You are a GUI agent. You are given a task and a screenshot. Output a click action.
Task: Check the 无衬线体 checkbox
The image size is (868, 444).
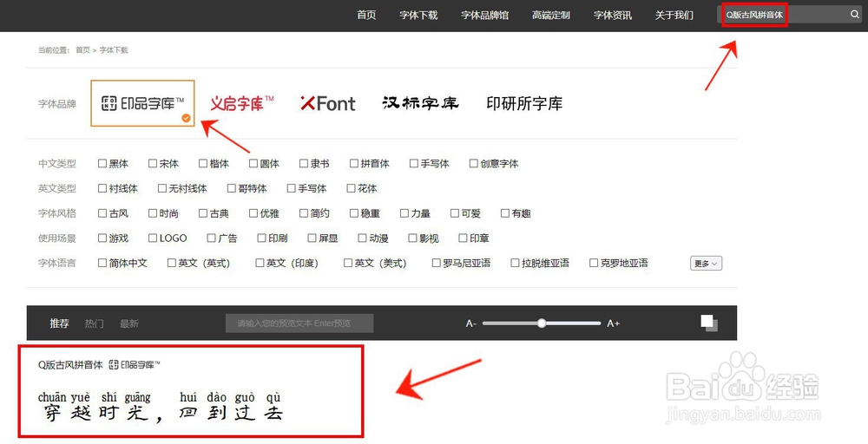[162, 188]
